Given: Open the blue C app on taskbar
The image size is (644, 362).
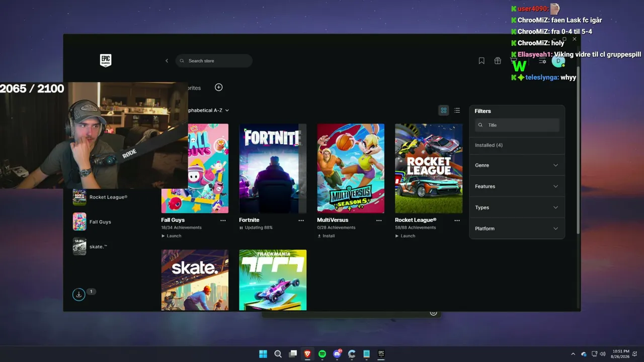Looking at the screenshot, I should tap(352, 354).
